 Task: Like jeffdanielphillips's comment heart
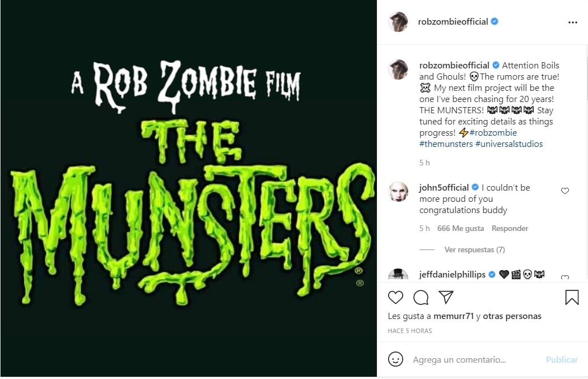coord(564,277)
